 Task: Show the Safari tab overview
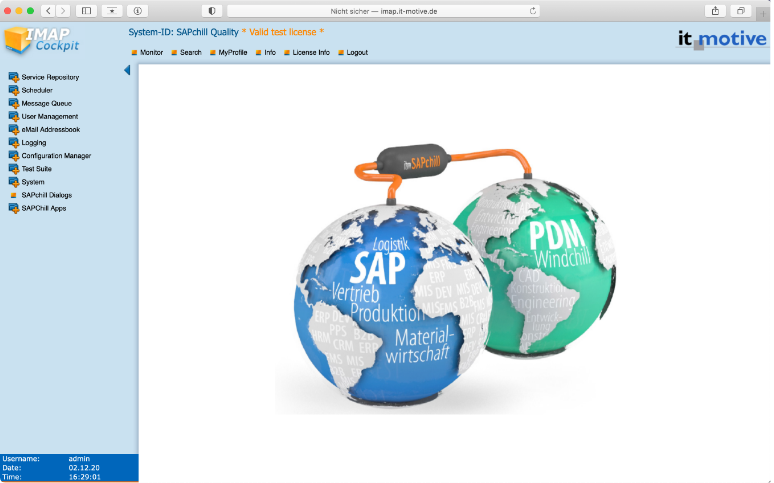(740, 11)
